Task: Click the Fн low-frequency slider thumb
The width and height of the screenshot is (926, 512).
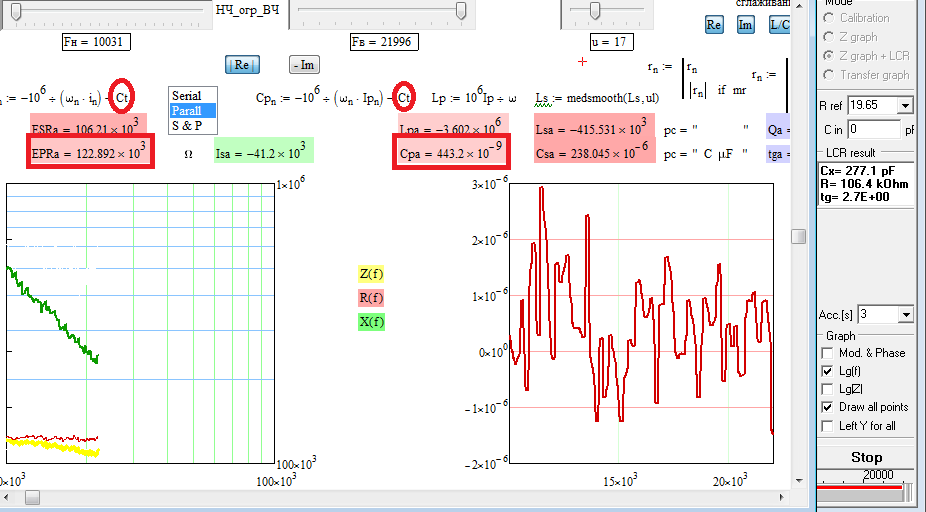Action: pos(17,11)
